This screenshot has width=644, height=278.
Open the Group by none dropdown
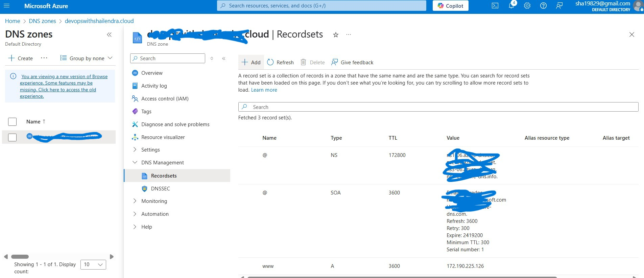(x=86, y=58)
